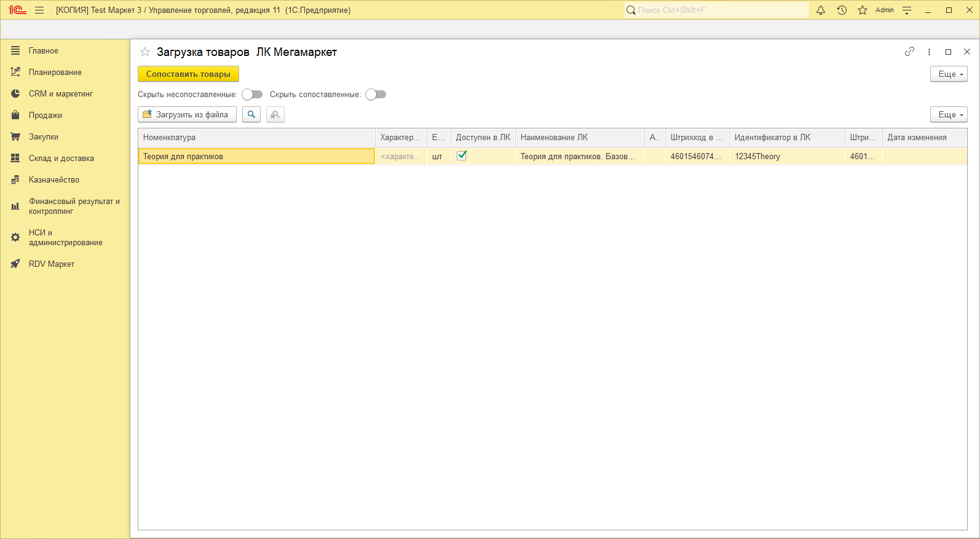980x539 pixels.
Task: Click Загрузить из файла button
Action: coord(187,114)
